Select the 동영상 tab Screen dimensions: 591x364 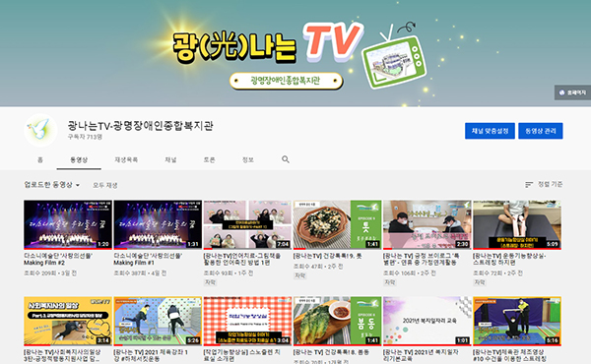pos(79,160)
